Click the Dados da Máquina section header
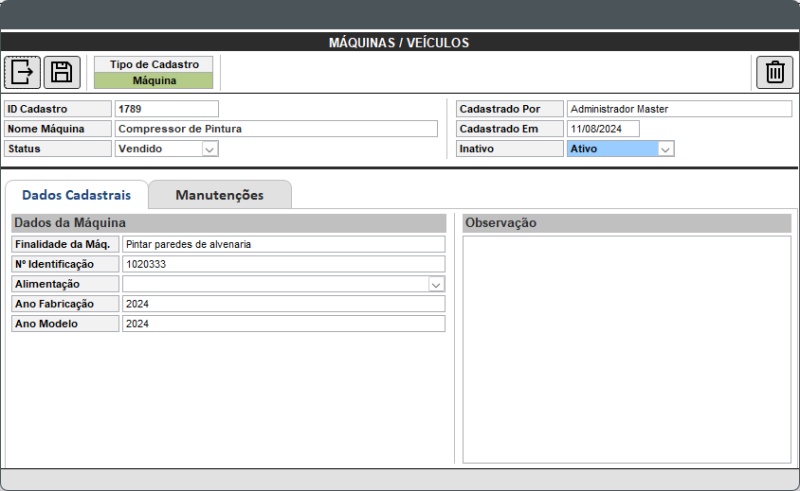Screen dimensions: 800x491 click(x=227, y=223)
